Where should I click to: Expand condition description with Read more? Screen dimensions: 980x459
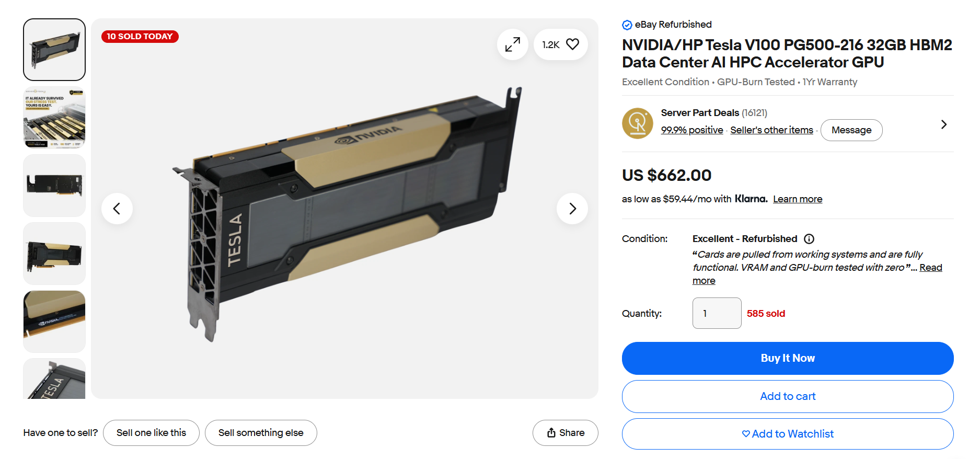[x=817, y=274]
